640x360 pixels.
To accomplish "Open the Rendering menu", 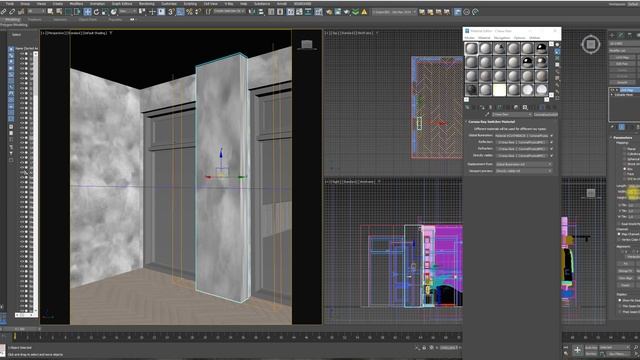I will click(x=147, y=4).
